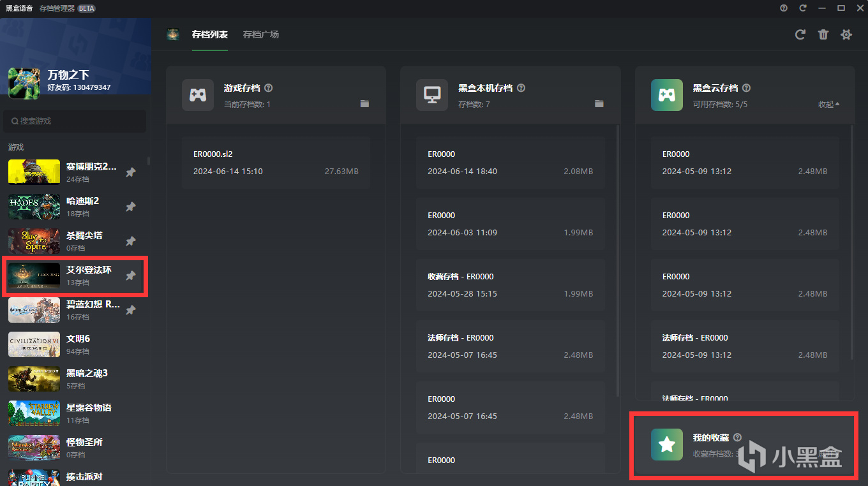Click the monitor icon of 黑盒本机存档
Viewport: 868px width, 486px height.
(x=432, y=95)
